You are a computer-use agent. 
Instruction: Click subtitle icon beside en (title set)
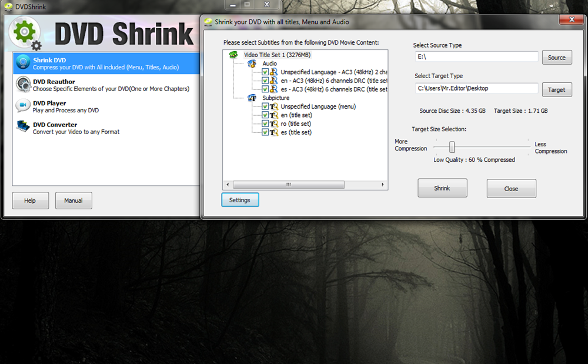click(274, 115)
